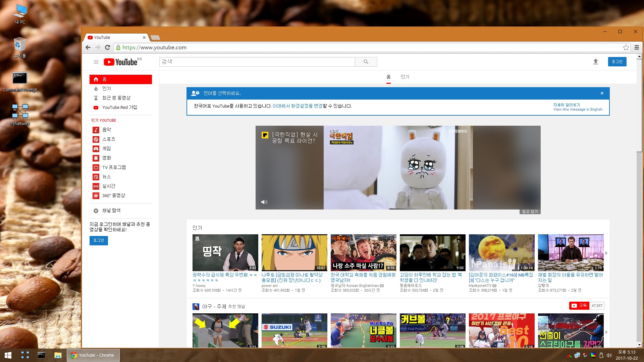Click the YouTube browser tab

tap(116, 38)
